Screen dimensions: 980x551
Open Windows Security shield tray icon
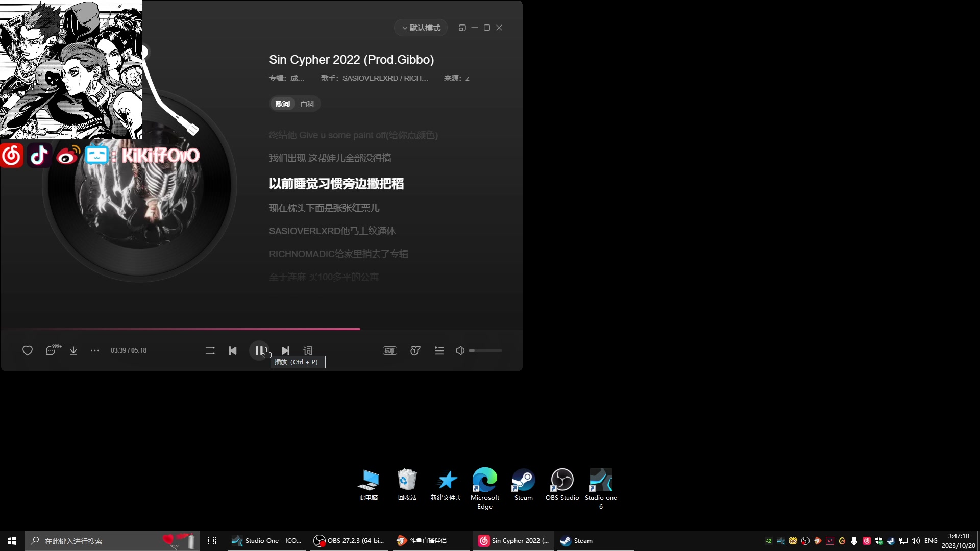click(878, 541)
